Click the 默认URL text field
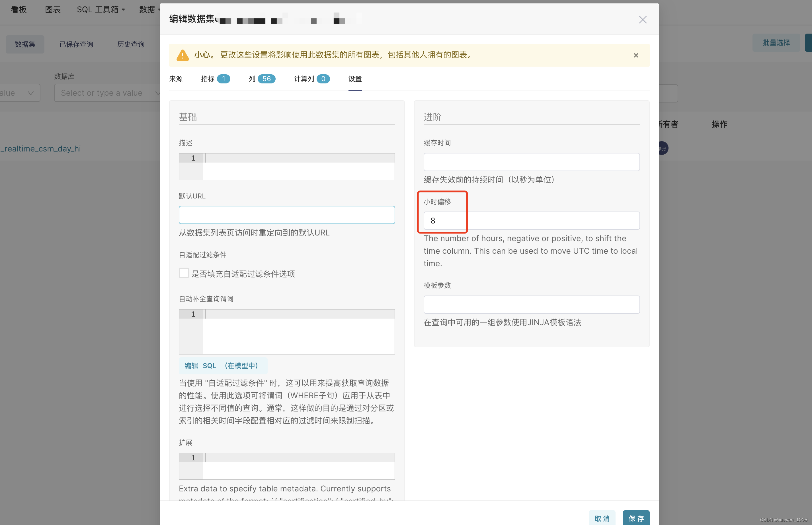Screen dimensions: 812x525 [286, 215]
